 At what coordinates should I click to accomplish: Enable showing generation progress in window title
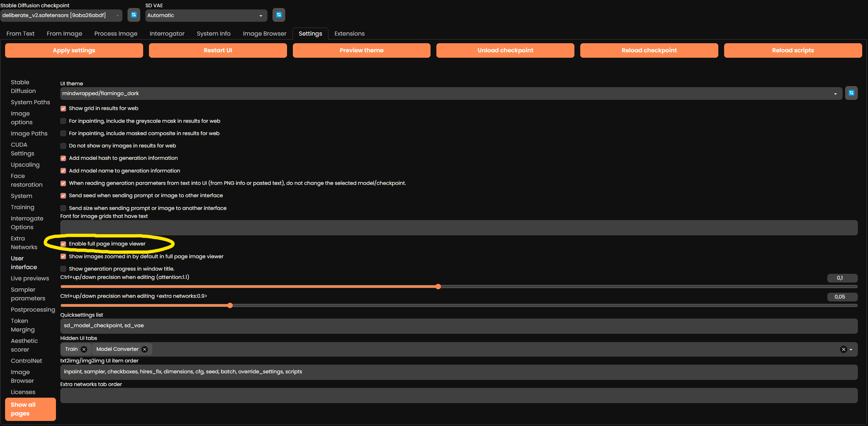[x=63, y=269]
